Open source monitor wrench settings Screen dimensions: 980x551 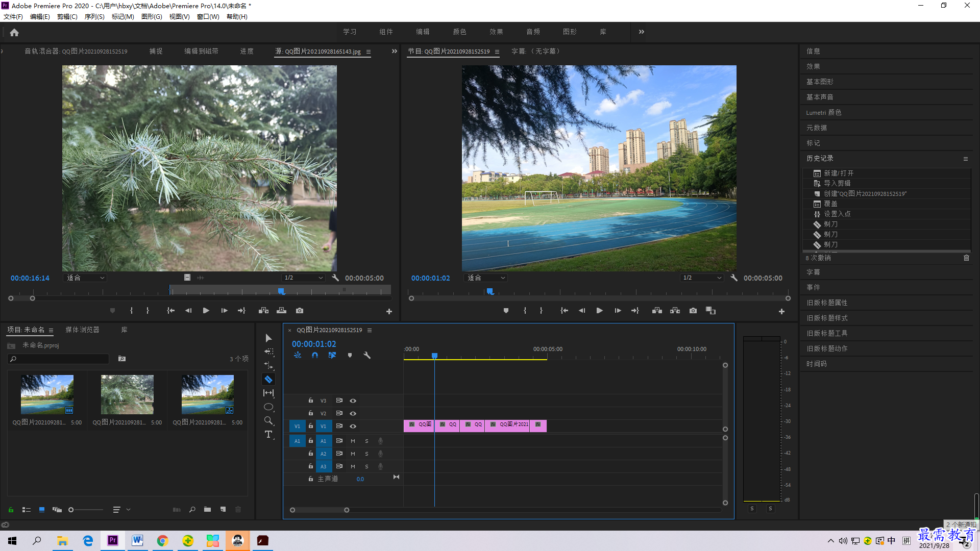[x=335, y=278]
